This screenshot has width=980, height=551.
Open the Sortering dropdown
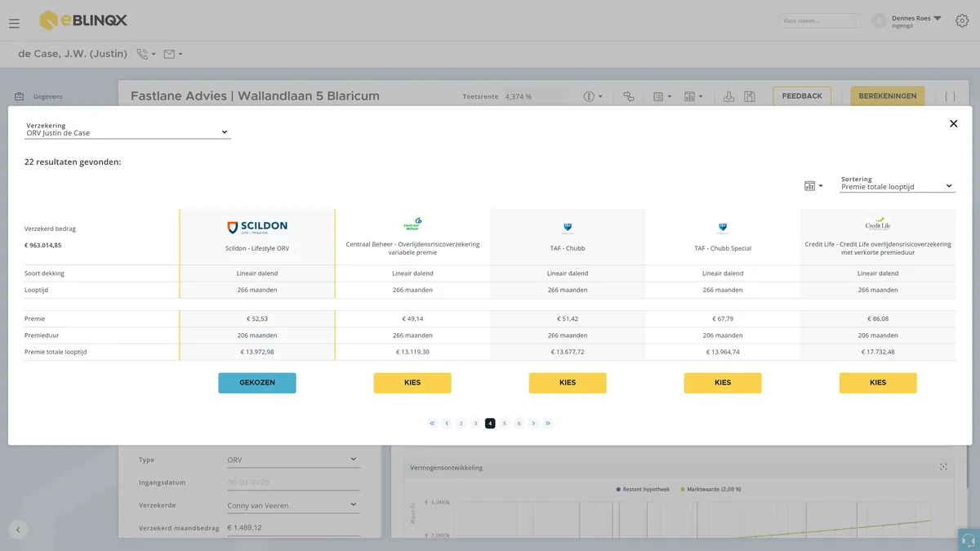click(898, 186)
